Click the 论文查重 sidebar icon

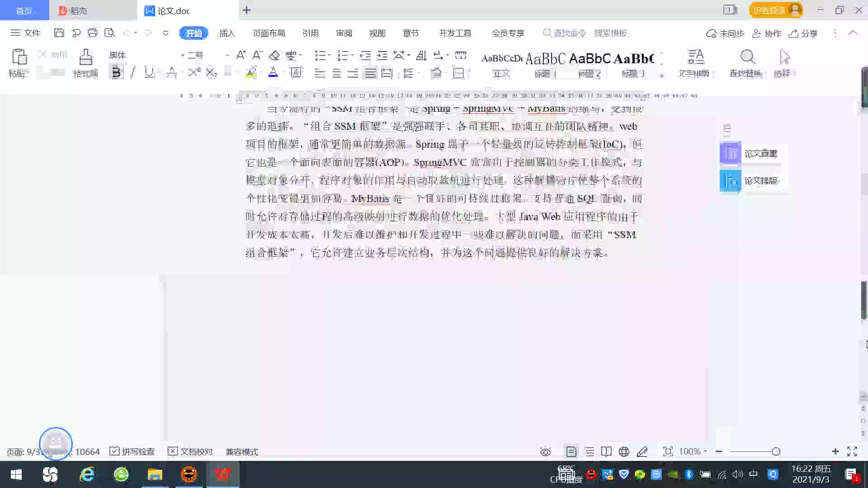730,153
